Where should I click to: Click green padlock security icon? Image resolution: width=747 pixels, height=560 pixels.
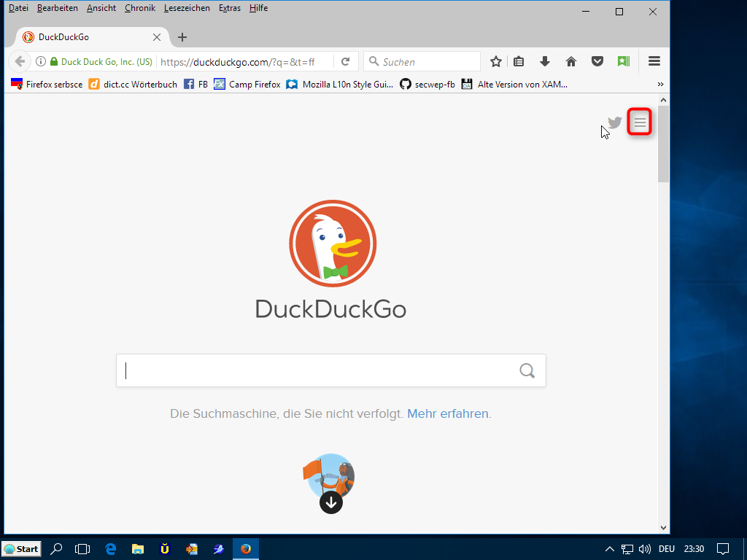(x=54, y=61)
